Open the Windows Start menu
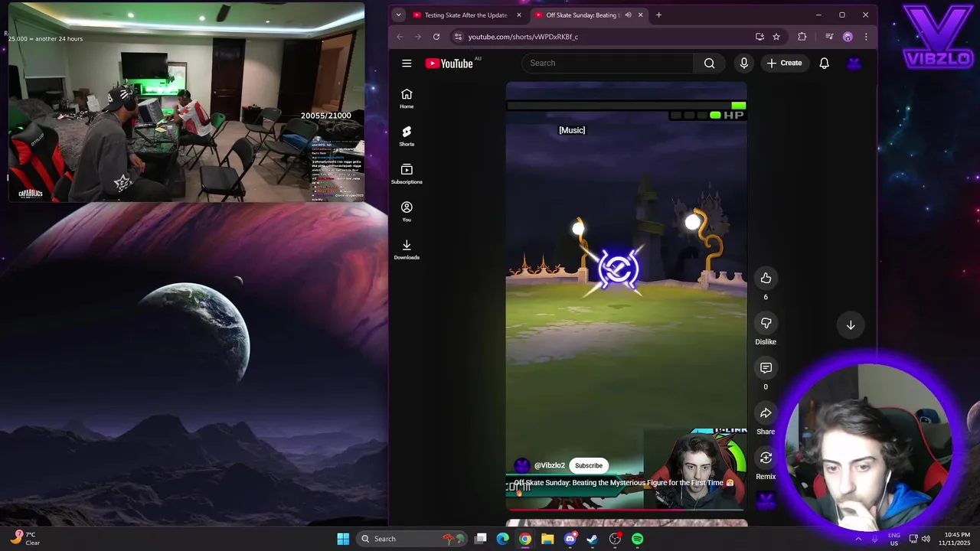The height and width of the screenshot is (551, 980). pyautogui.click(x=343, y=539)
